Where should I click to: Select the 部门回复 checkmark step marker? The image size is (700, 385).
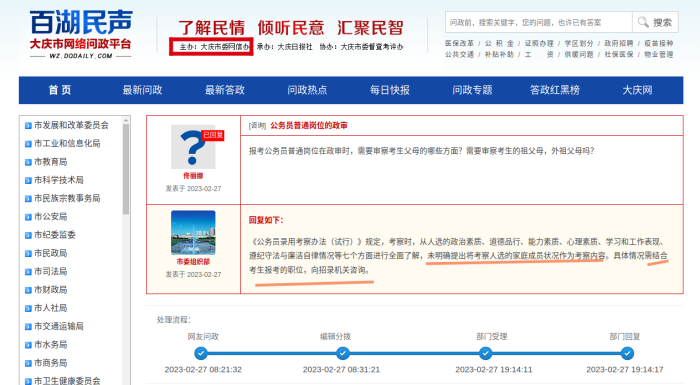[627, 354]
